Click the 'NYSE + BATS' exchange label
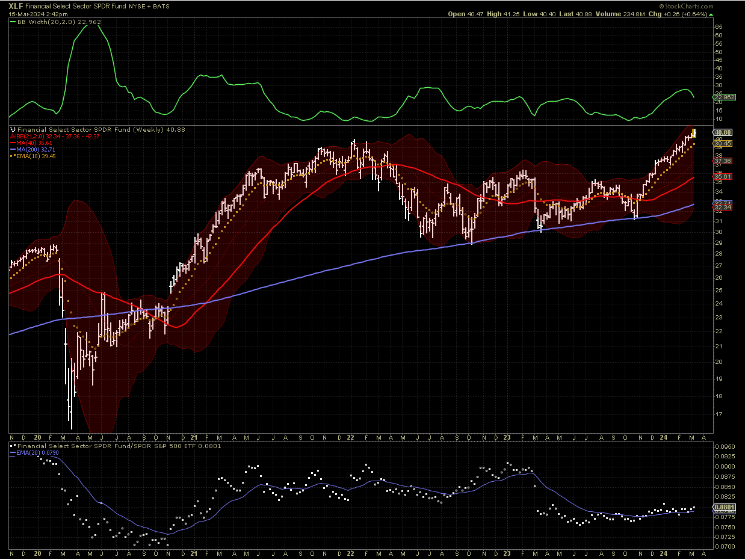The height and width of the screenshot is (560, 745). tap(148, 6)
